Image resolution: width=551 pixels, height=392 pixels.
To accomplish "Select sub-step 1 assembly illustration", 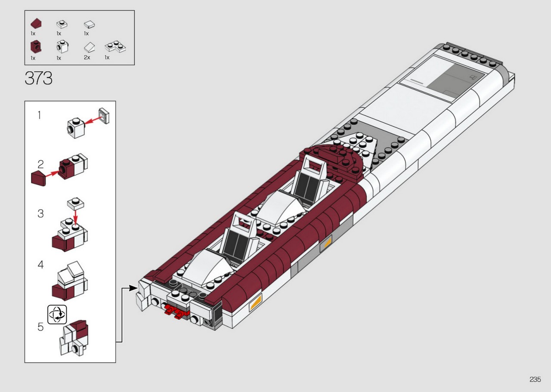I will tap(89, 123).
